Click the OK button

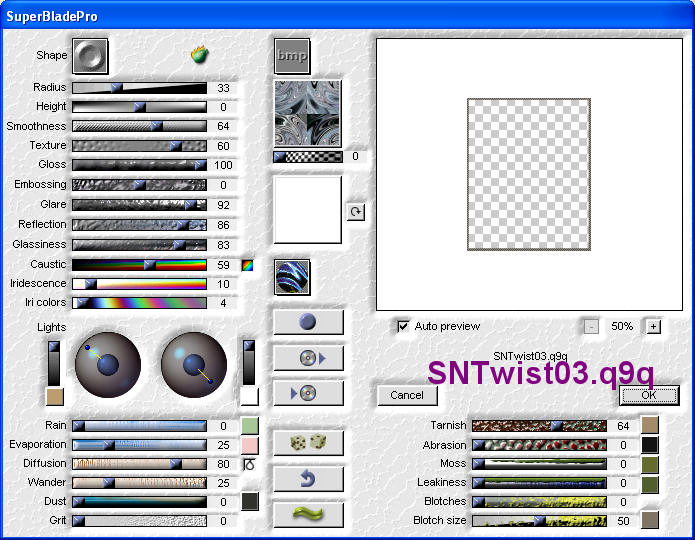(649, 395)
